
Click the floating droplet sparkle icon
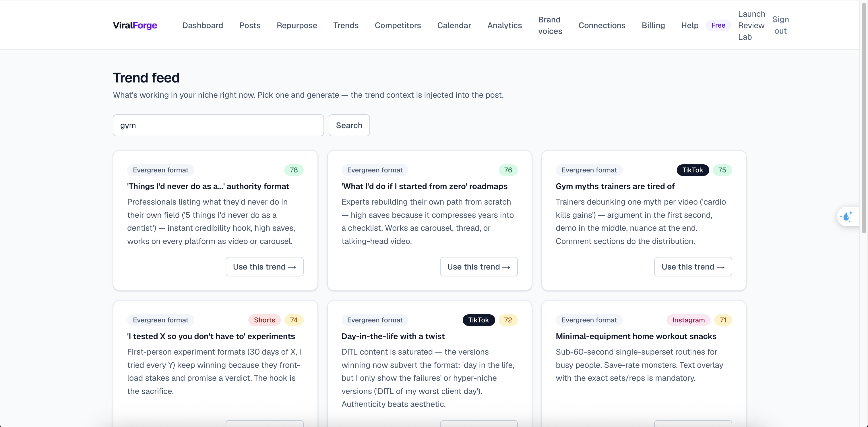(x=846, y=216)
